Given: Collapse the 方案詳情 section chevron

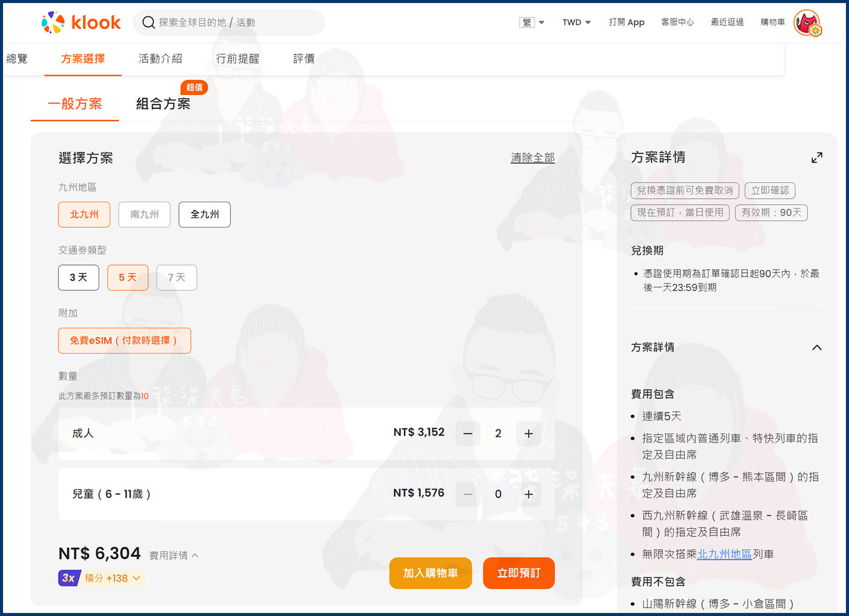Looking at the screenshot, I should pos(817,347).
